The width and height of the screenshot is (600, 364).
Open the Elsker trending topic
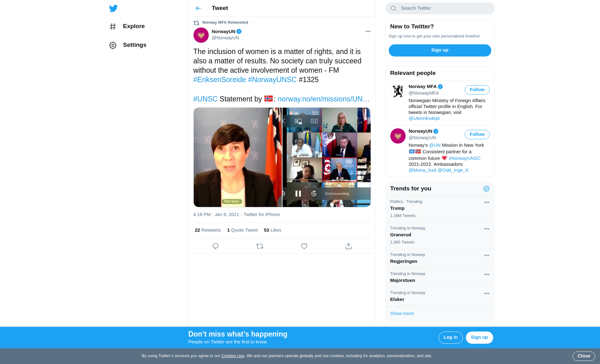pyautogui.click(x=440, y=297)
